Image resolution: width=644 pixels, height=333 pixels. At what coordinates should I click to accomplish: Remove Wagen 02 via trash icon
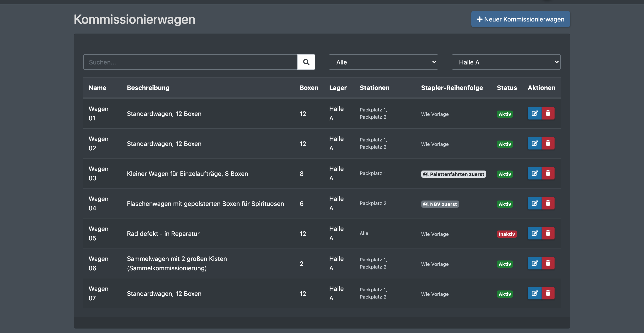coord(548,143)
